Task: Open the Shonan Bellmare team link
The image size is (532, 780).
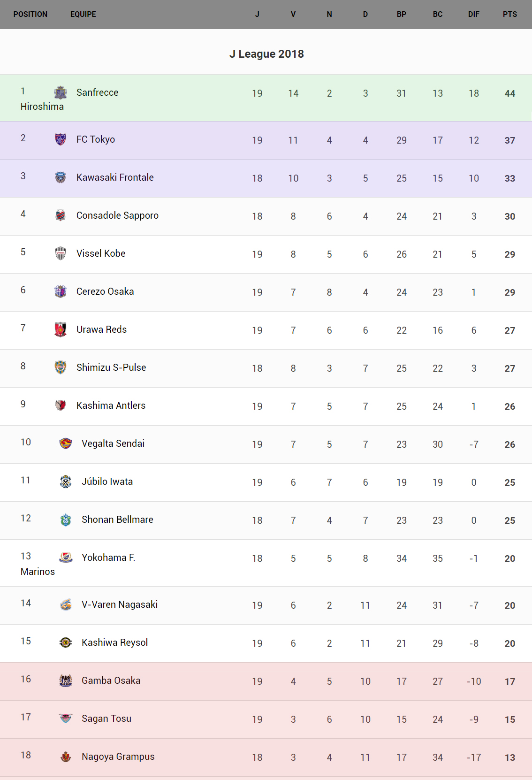Action: click(x=117, y=520)
